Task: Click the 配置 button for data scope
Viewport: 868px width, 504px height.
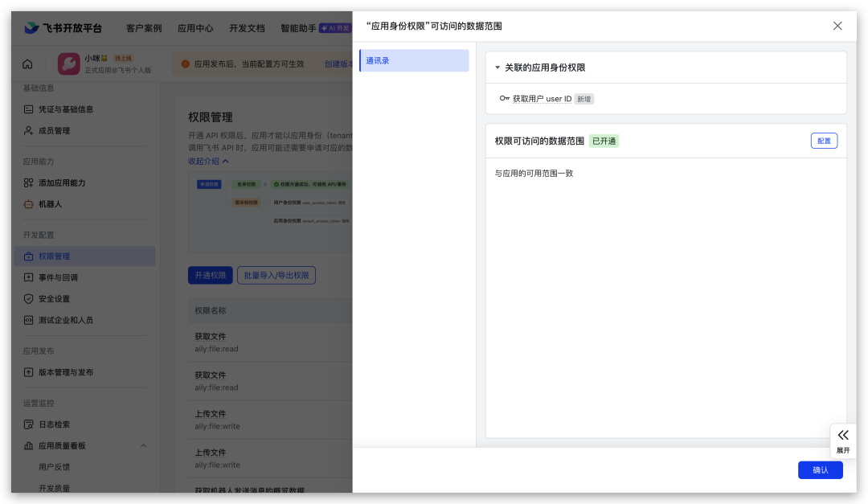Action: pos(824,141)
